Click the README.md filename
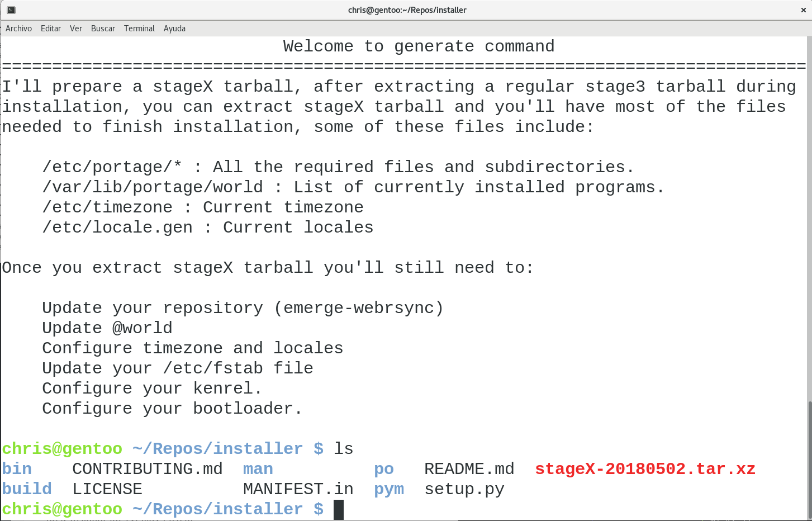The height and width of the screenshot is (521, 812). coord(469,469)
